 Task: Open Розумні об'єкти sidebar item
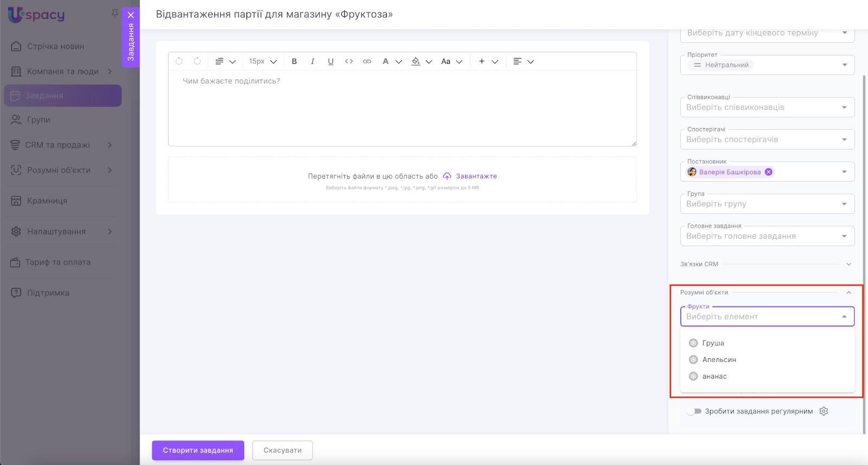coord(59,170)
